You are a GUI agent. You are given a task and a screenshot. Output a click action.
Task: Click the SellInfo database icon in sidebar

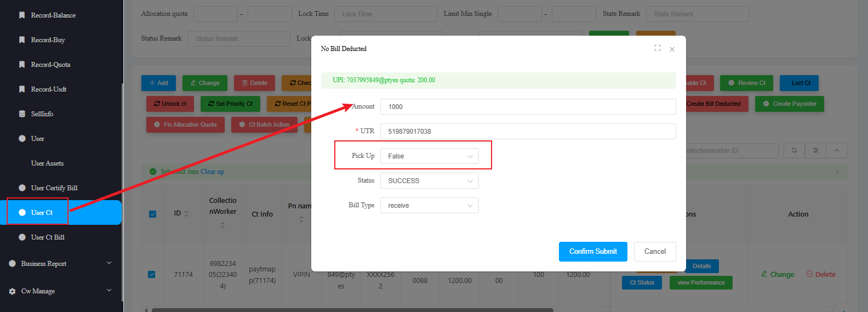(x=22, y=114)
